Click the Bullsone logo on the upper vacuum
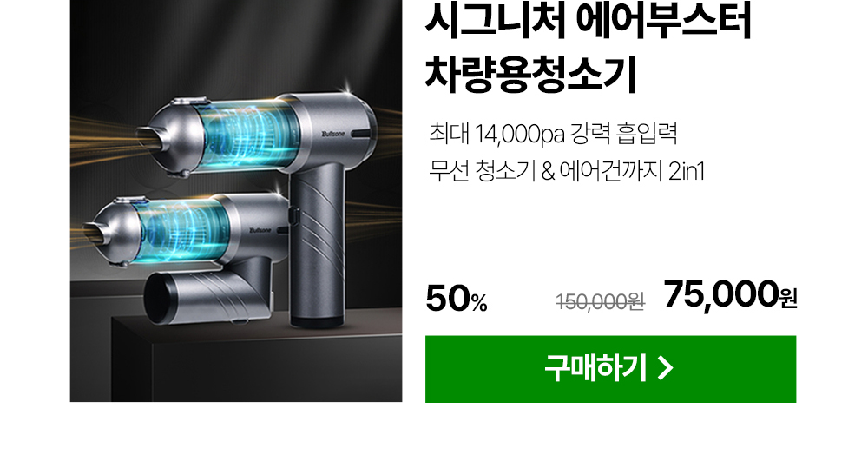The width and height of the screenshot is (868, 468). (332, 134)
